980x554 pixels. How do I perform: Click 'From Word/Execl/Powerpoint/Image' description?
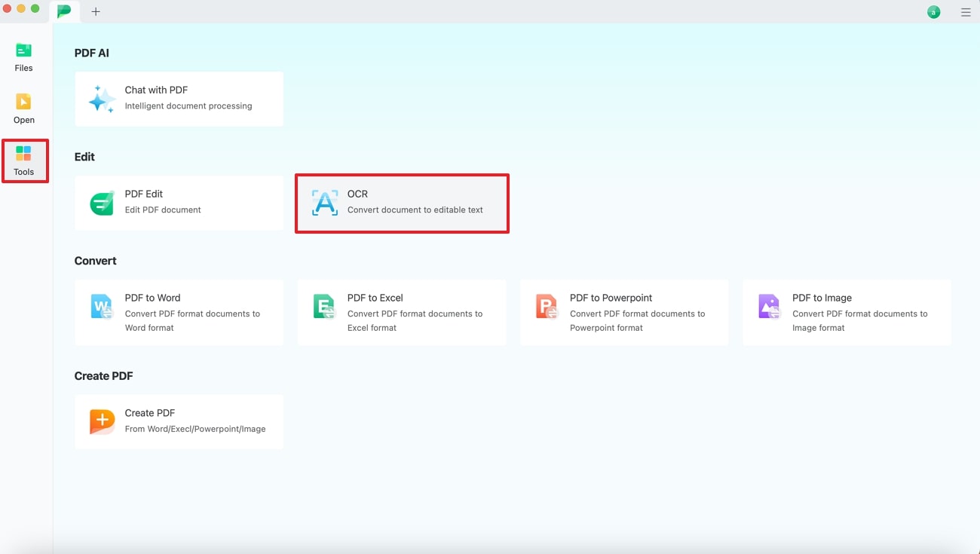pyautogui.click(x=195, y=429)
